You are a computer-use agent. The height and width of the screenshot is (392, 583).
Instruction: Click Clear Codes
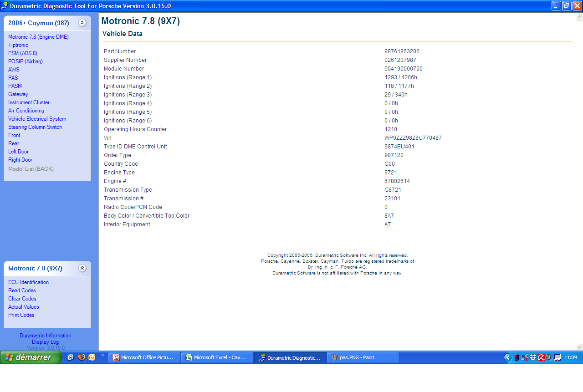(22, 299)
